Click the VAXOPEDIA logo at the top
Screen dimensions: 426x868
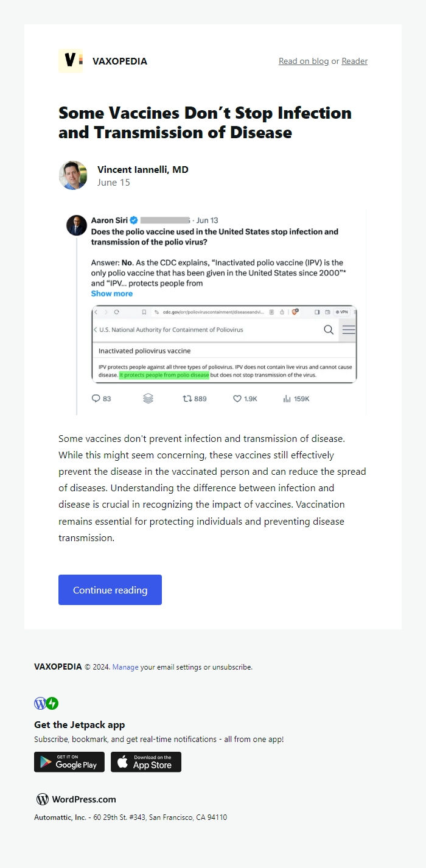coord(71,61)
